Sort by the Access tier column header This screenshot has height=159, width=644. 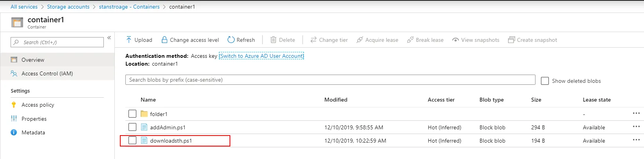pyautogui.click(x=441, y=100)
